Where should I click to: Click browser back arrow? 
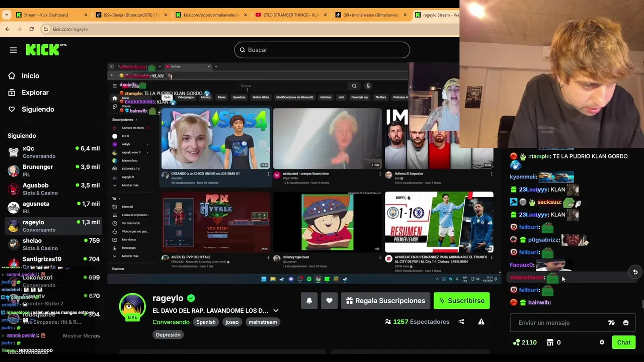[x=8, y=29]
